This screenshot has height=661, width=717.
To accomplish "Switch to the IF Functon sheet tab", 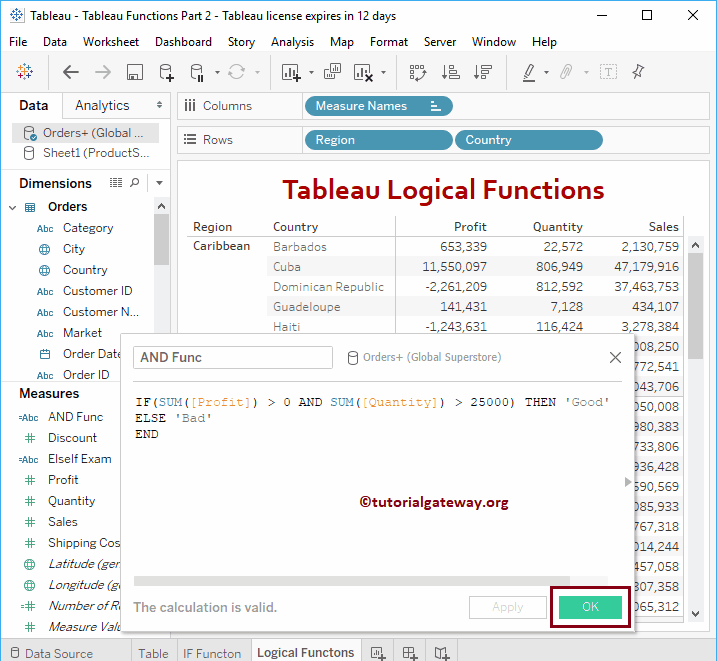I will (212, 653).
